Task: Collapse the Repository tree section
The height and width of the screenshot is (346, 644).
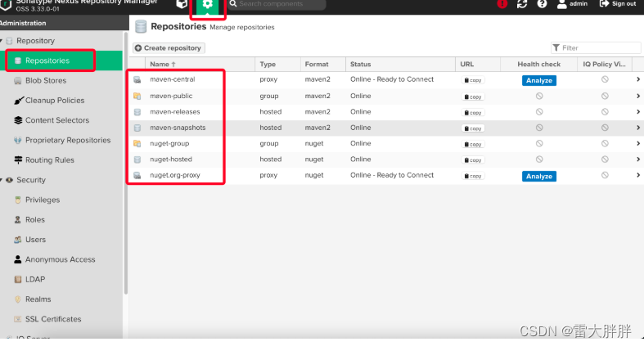Action: (2, 41)
